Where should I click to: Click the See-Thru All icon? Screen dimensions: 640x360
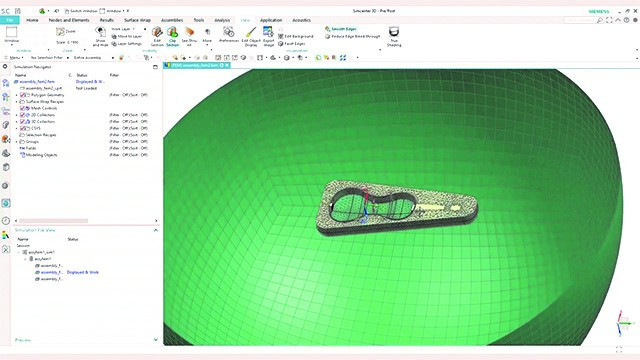coord(189,36)
